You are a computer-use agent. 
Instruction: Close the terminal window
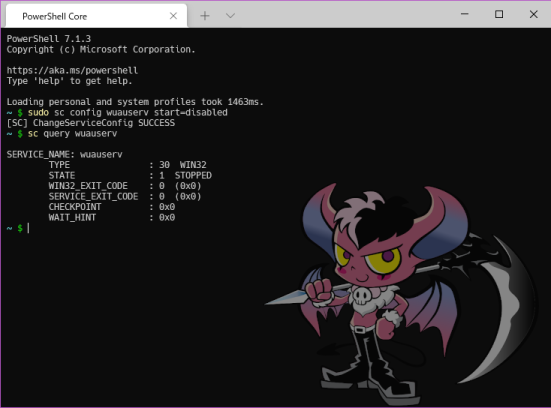(533, 14)
